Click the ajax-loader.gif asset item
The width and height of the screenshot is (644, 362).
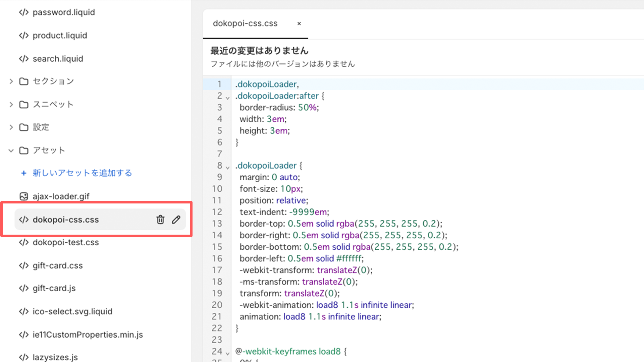pyautogui.click(x=60, y=196)
